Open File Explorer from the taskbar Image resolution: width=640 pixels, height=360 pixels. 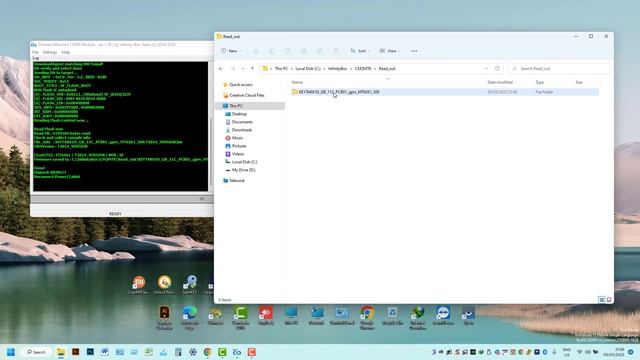(x=61, y=352)
